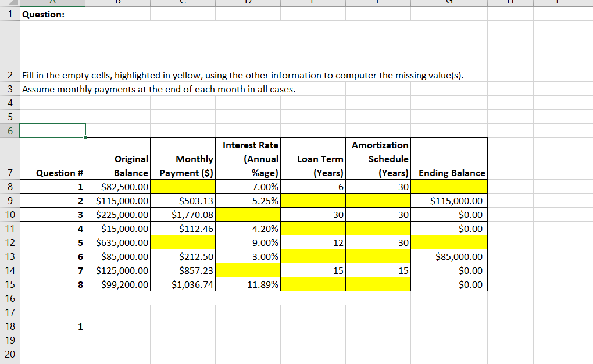Click the yellow monthly payment cell for question 1

point(183,187)
